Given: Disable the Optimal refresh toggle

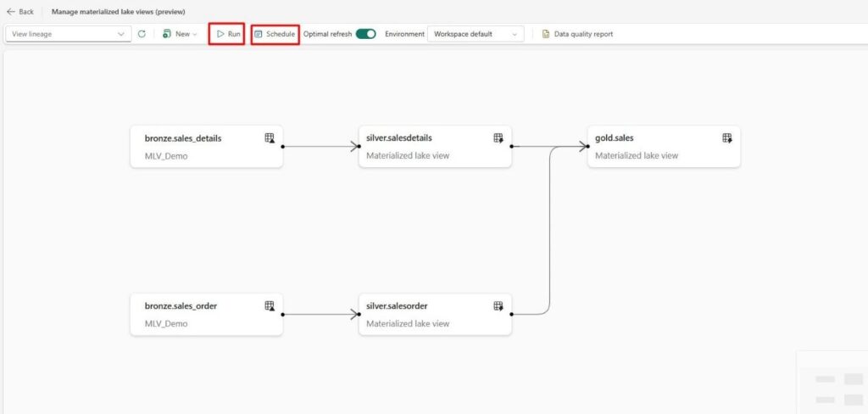Looking at the screenshot, I should click(365, 34).
